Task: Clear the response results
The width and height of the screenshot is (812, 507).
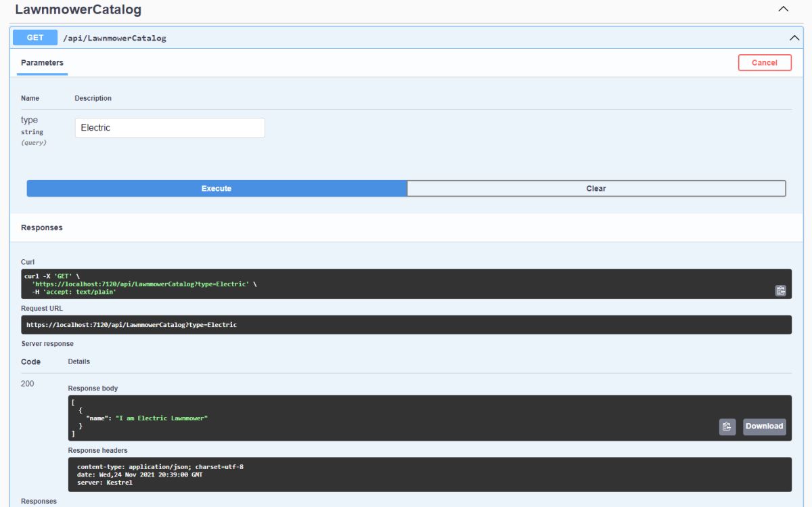Action: 596,188
